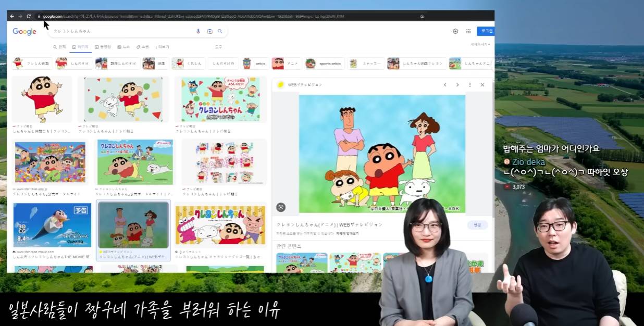Click the large Nohara family preview image
This screenshot has width=644, height=326.
click(382, 154)
